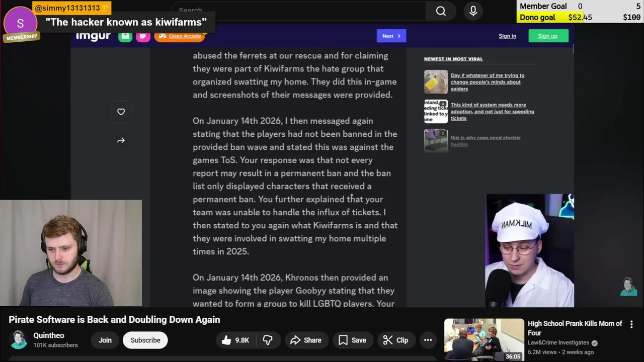Open 'This kind of system' post link
The image size is (644, 362).
click(492, 112)
